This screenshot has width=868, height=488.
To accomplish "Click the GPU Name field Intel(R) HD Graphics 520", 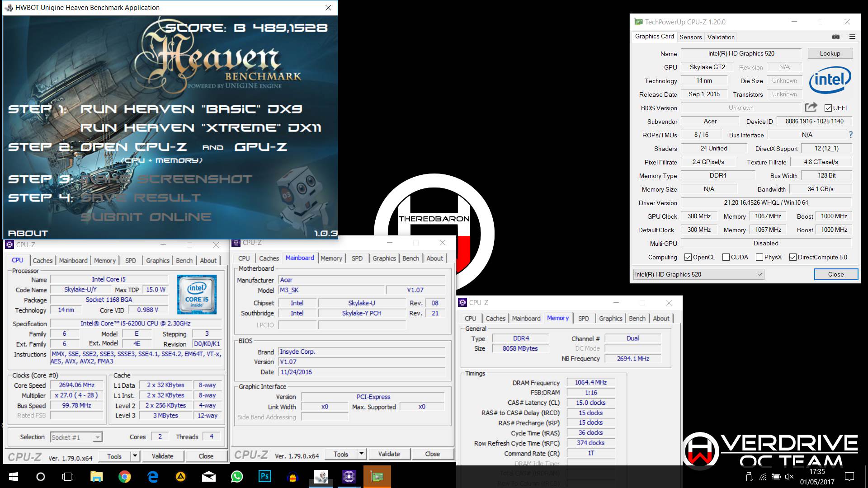I will pos(741,53).
